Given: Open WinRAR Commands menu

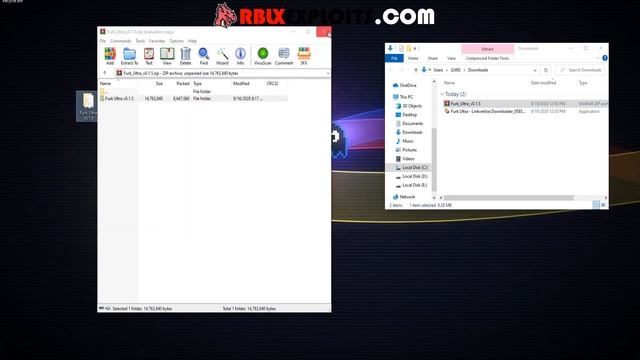Looking at the screenshot, I should (120, 41).
